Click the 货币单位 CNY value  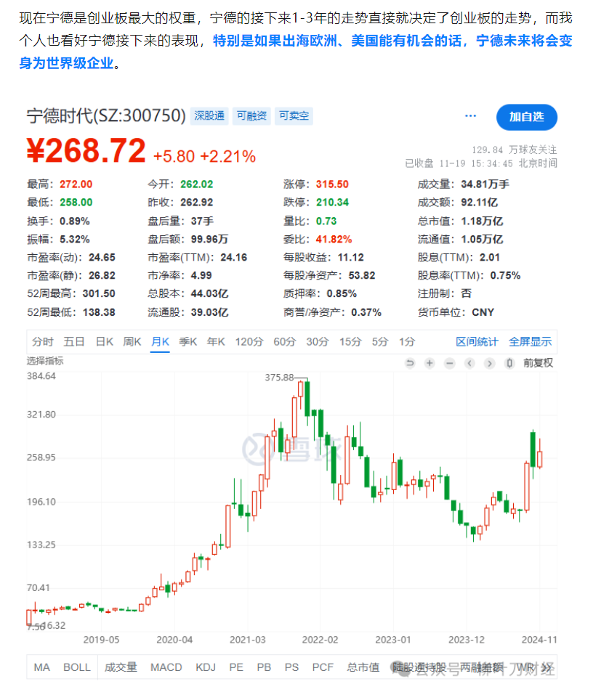pyautogui.click(x=483, y=312)
